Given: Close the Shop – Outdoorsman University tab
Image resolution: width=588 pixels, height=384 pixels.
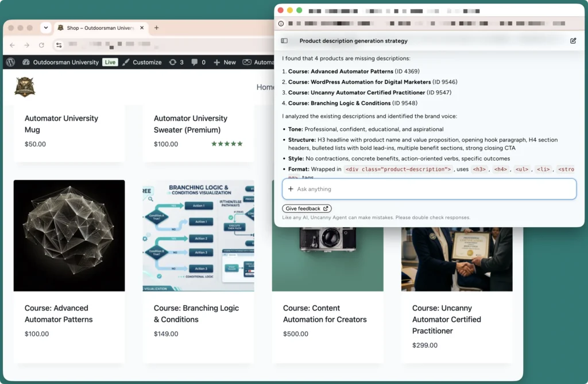Looking at the screenshot, I should tap(142, 28).
